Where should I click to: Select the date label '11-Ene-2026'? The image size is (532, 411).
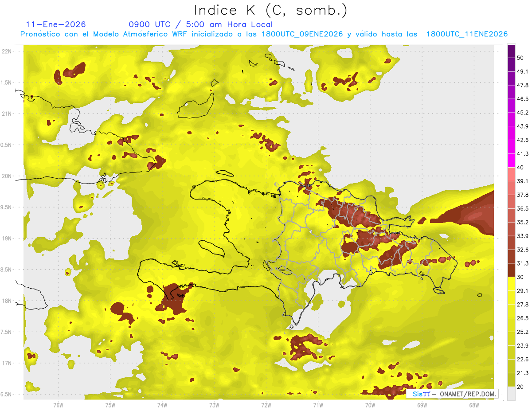tap(56, 24)
